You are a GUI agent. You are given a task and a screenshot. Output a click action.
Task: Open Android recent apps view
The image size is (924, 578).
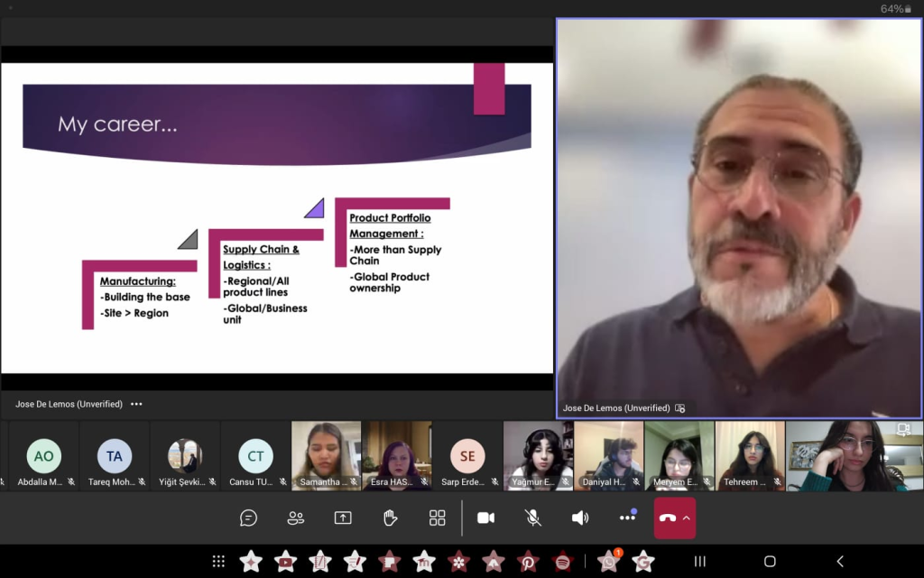(x=699, y=562)
